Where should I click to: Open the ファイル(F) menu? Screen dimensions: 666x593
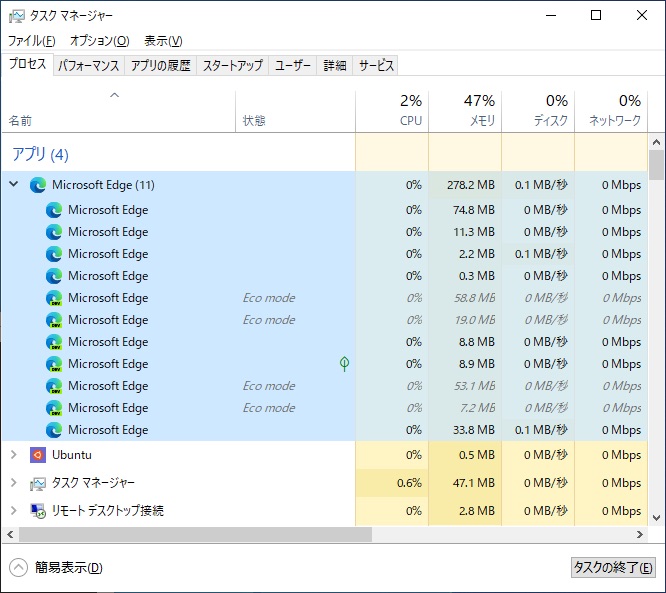32,41
